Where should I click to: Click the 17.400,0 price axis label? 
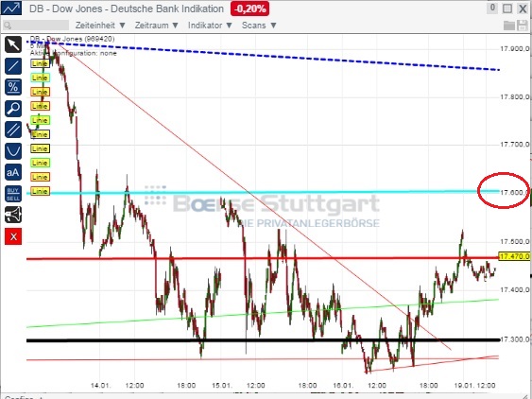click(514, 289)
